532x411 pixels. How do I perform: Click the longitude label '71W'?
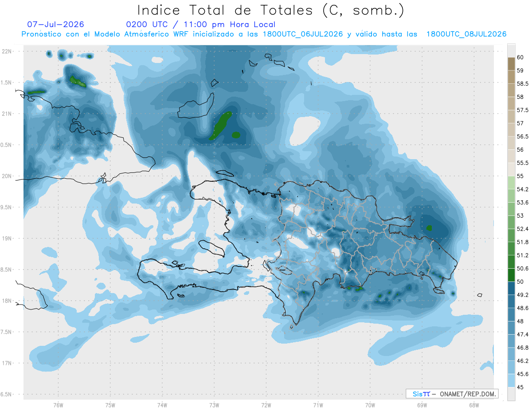click(x=318, y=405)
